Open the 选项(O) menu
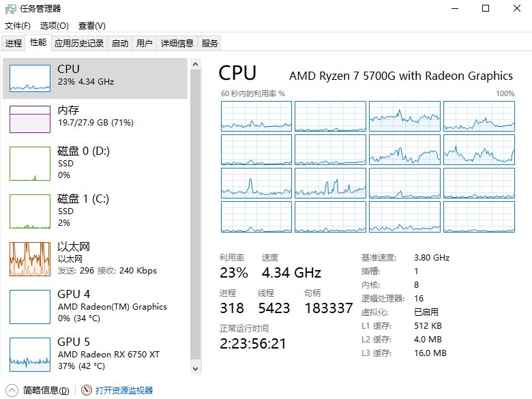The height and width of the screenshot is (399, 532). click(54, 26)
